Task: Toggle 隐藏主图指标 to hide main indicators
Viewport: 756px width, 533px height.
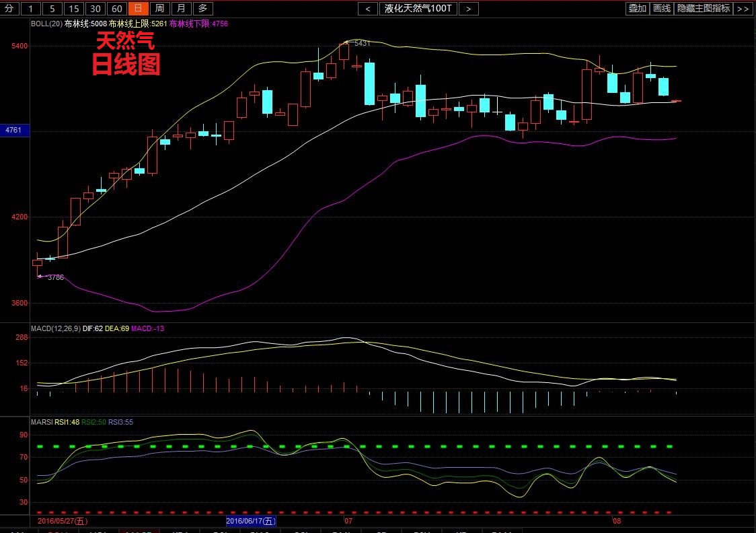Action: pyautogui.click(x=703, y=8)
